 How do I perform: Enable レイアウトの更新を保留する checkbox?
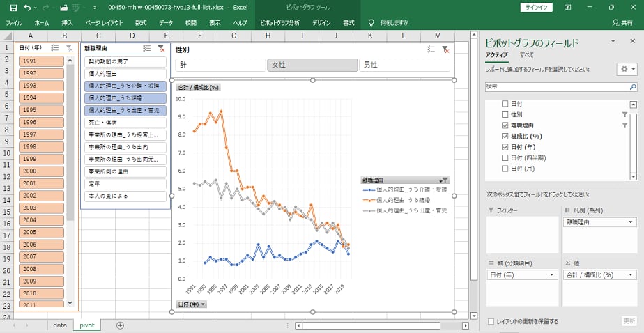(x=492, y=321)
